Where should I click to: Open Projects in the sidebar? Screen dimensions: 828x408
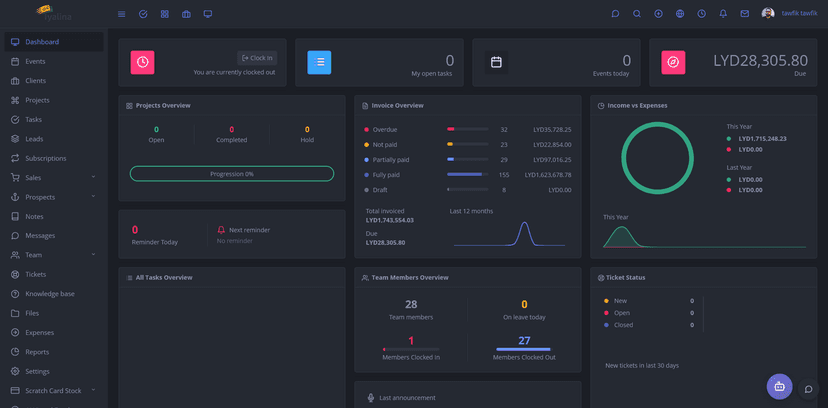[54, 100]
